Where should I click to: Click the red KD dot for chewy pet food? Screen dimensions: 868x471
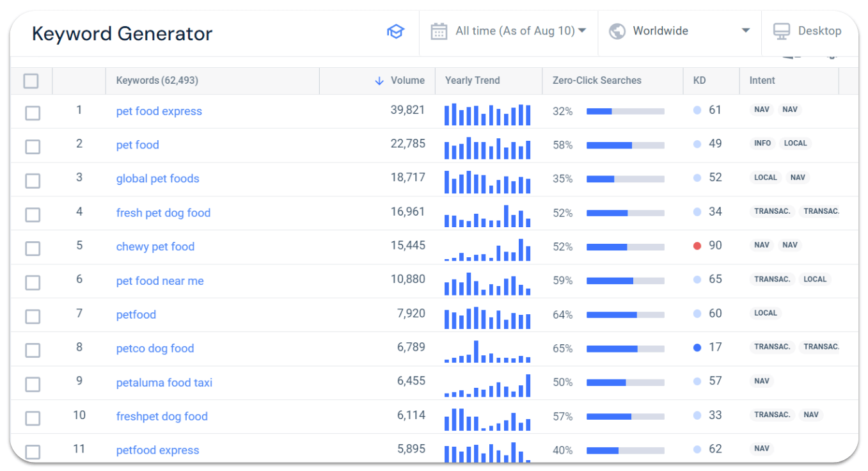[698, 245]
